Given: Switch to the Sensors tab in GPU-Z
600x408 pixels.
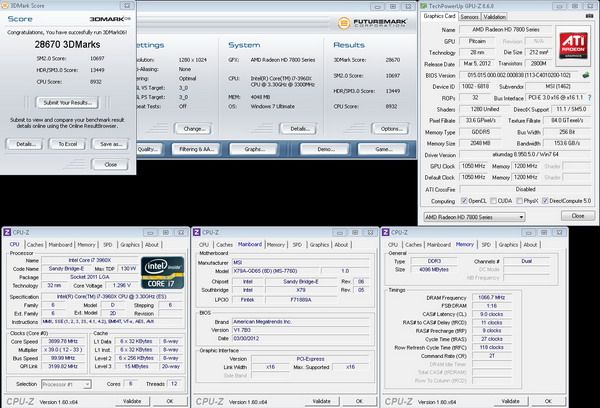Looking at the screenshot, I should (469, 17).
